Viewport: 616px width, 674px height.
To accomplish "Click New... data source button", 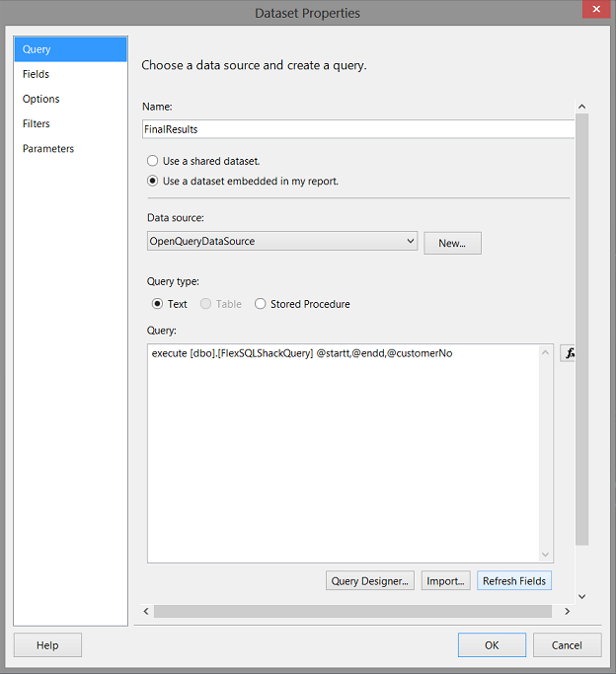I will 452,244.
